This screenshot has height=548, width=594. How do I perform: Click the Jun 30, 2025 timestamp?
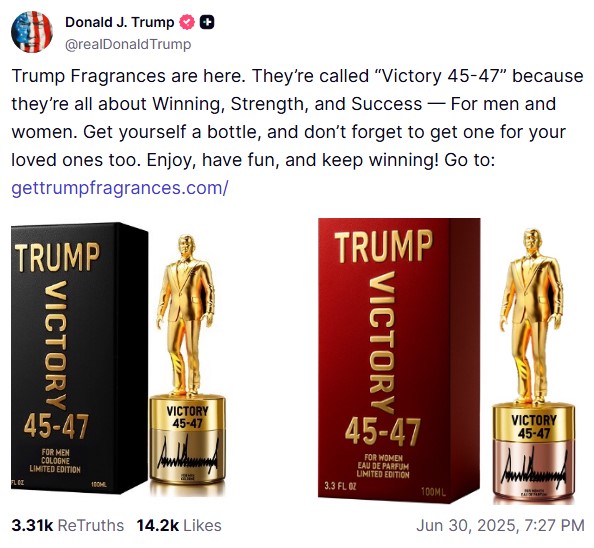pyautogui.click(x=500, y=525)
